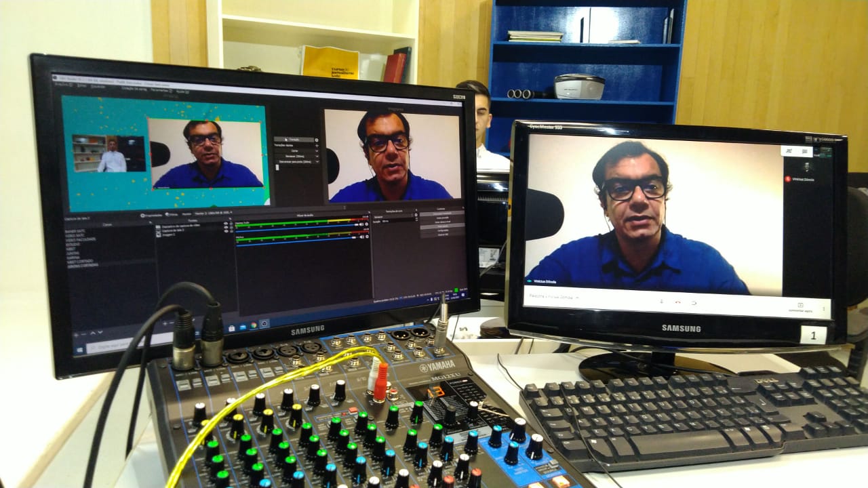The image size is (868, 488).
Task: Open the second mixer channel's gear settings
Action: (x=367, y=237)
